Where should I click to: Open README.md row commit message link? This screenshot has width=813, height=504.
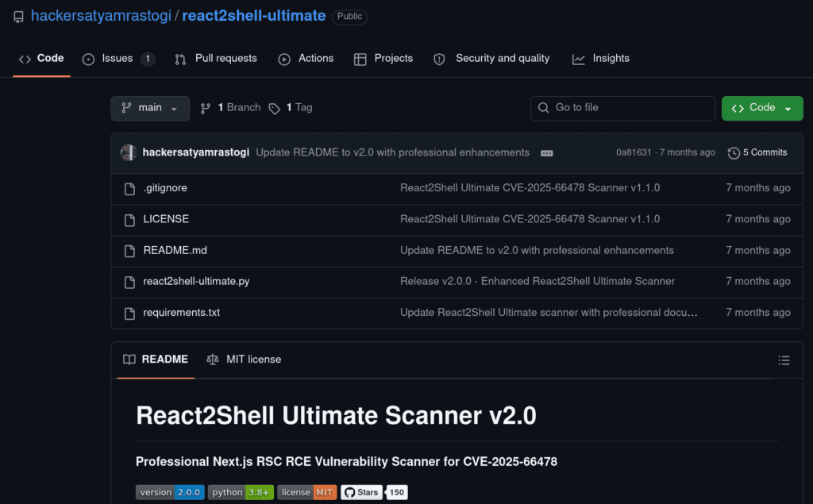[538, 251]
